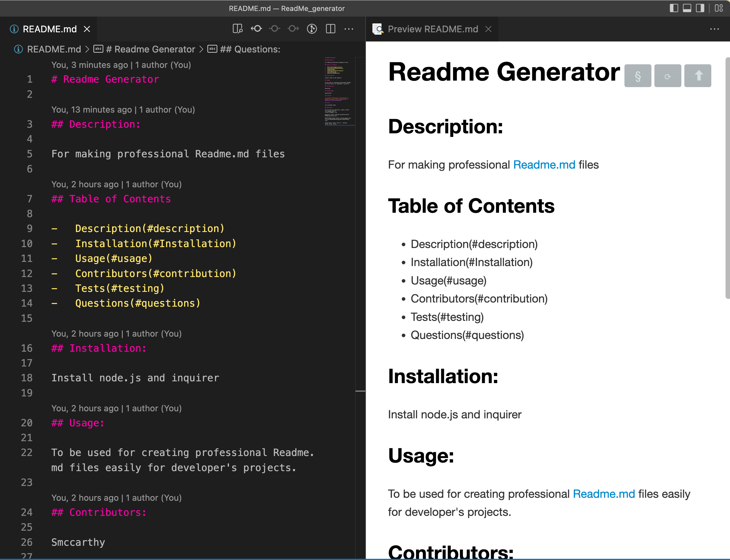This screenshot has height=560, width=730.
Task: Refresh the preview with circular arrow icon
Action: (668, 76)
